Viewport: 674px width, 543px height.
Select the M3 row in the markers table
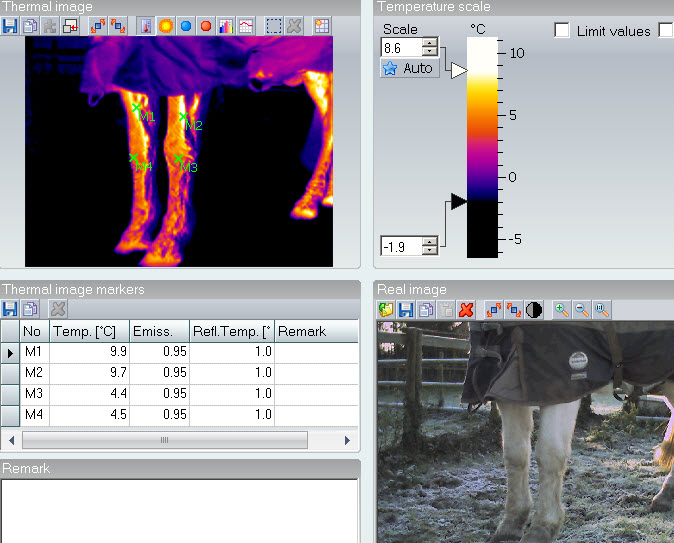180,395
